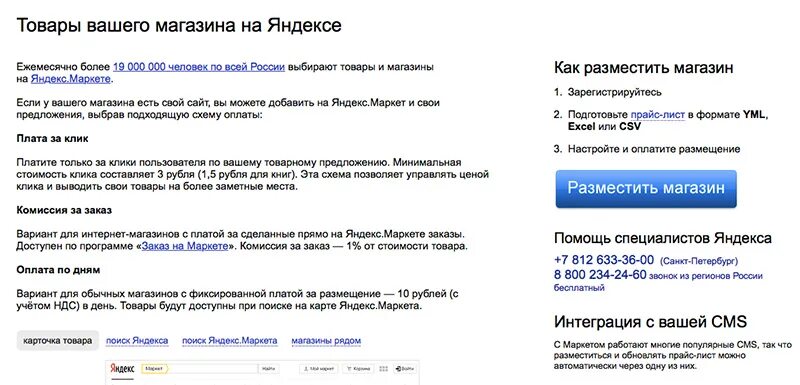
Task: Click the 'Помощь специалистов Яндекса' heading
Action: 663,238
